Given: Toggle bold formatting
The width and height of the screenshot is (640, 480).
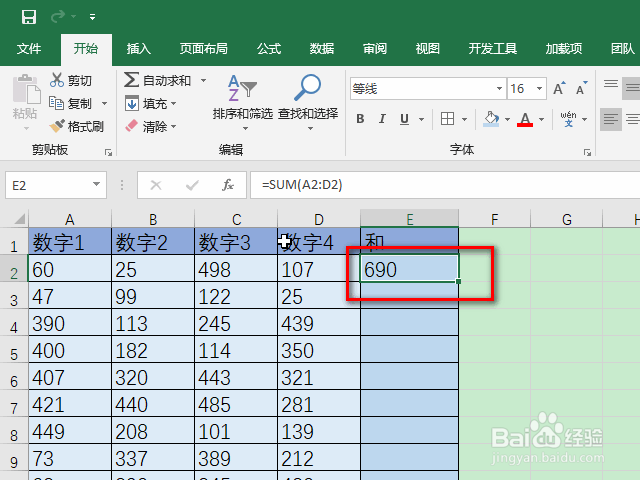Looking at the screenshot, I should point(360,119).
